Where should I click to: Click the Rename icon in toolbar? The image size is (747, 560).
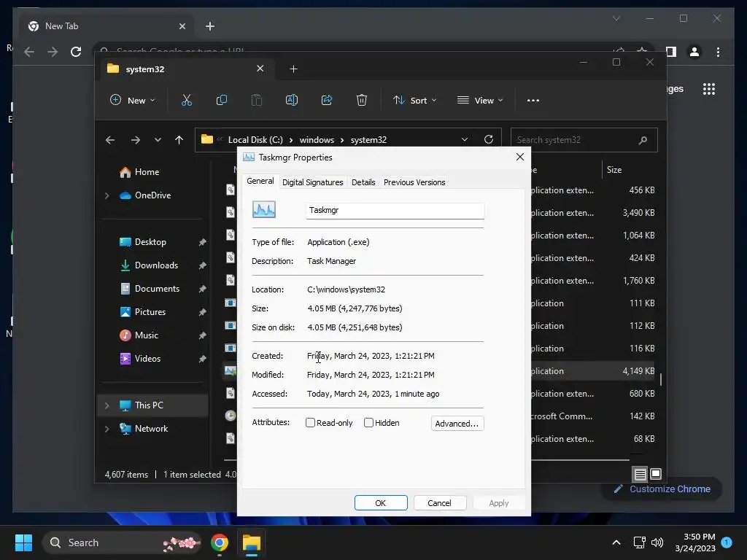click(x=292, y=101)
